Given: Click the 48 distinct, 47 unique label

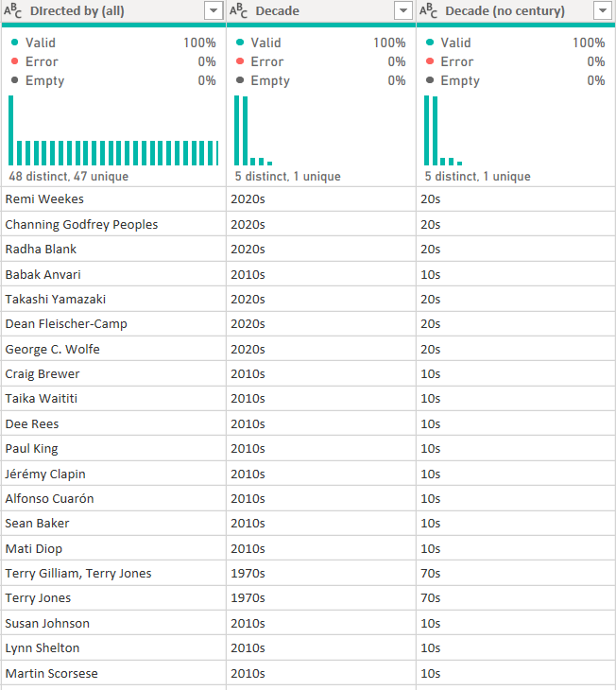Looking at the screenshot, I should [x=69, y=177].
